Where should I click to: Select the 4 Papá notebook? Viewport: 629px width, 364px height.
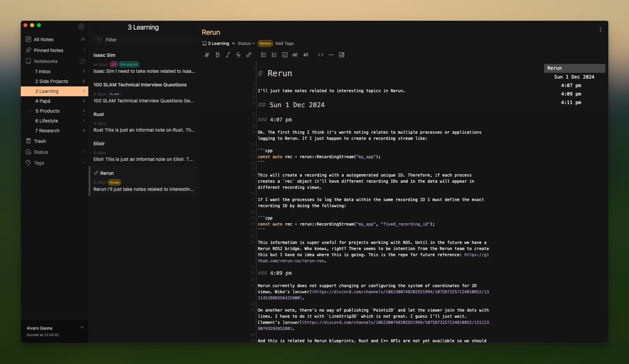[x=55, y=101]
